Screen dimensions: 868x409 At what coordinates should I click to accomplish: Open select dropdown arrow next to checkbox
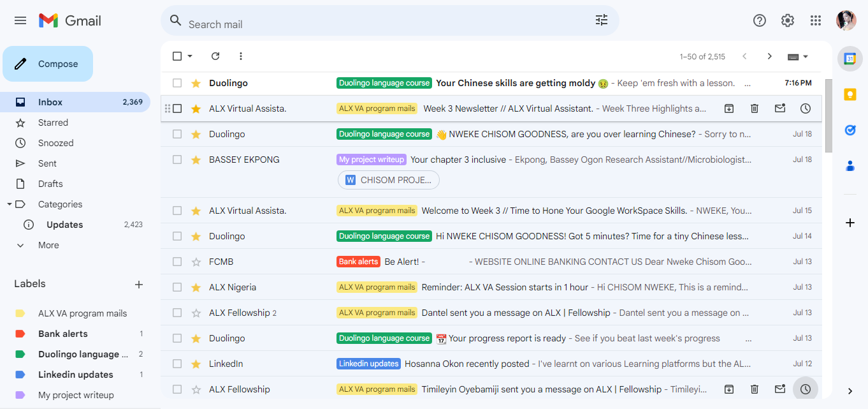(190, 56)
